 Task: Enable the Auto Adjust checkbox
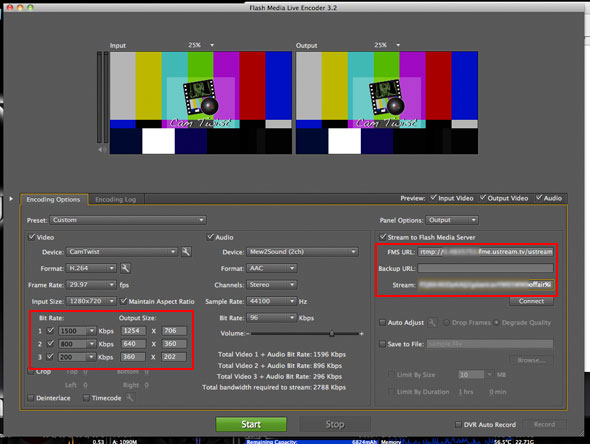pos(383,322)
